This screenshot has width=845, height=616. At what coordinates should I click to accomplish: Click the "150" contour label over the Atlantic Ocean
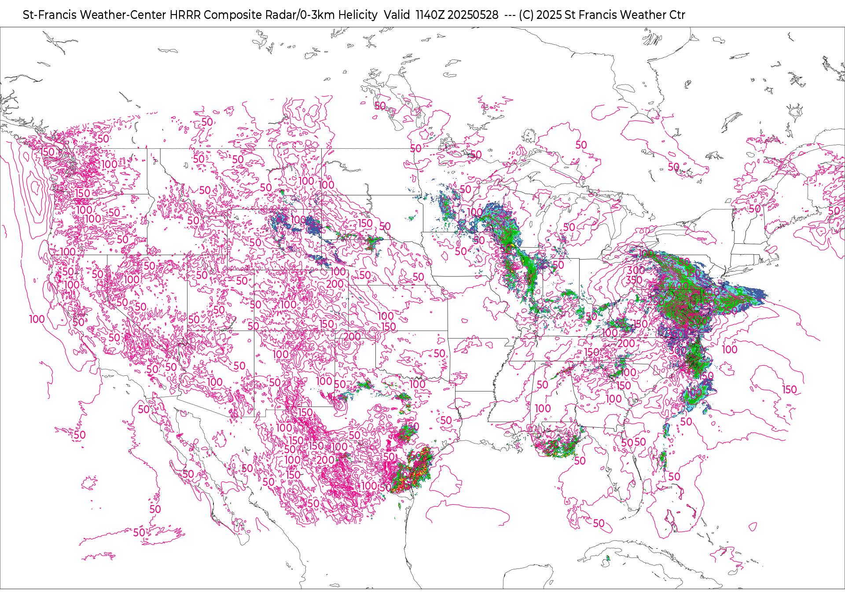[790, 389]
